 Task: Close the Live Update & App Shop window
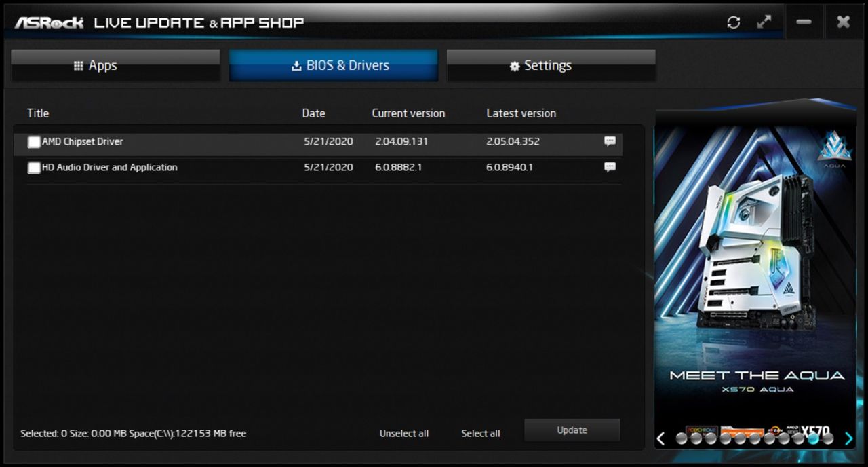[844, 22]
